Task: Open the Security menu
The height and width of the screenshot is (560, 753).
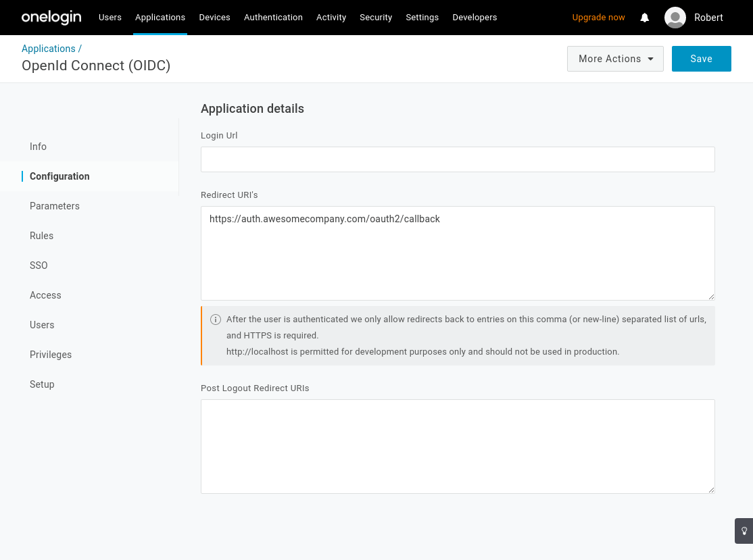Action: tap(376, 18)
